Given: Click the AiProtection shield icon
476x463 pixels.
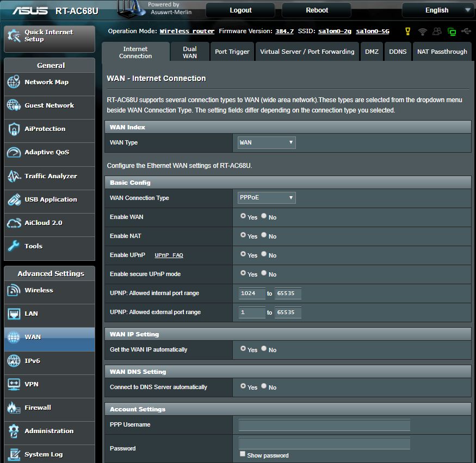Looking at the screenshot, I should (x=14, y=129).
